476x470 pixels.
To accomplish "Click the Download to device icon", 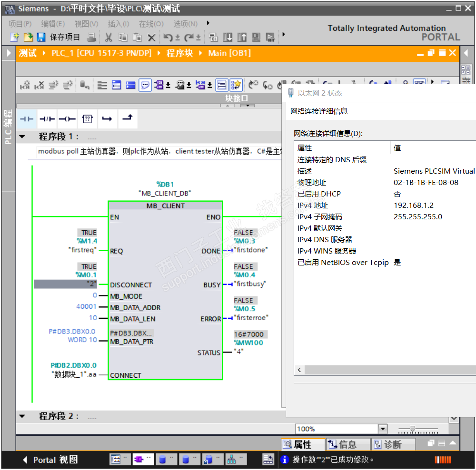I will point(228,37).
